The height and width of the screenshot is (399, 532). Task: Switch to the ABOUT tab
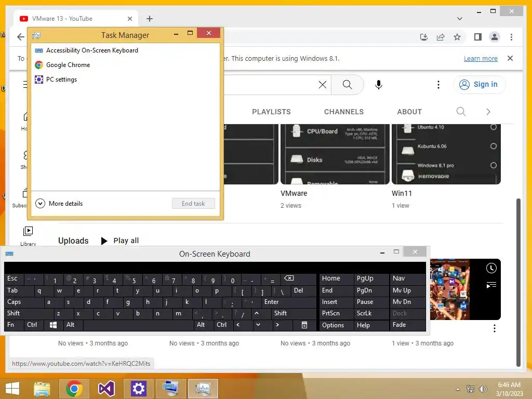pyautogui.click(x=409, y=112)
